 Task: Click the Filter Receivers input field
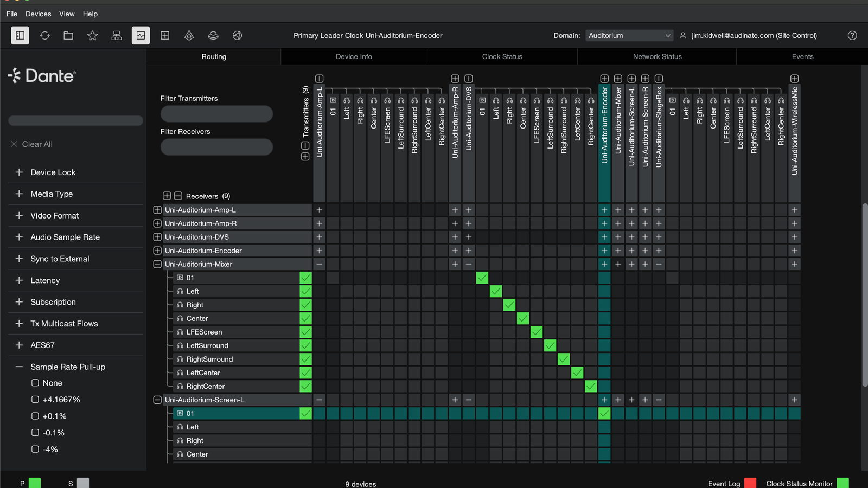[x=216, y=147]
